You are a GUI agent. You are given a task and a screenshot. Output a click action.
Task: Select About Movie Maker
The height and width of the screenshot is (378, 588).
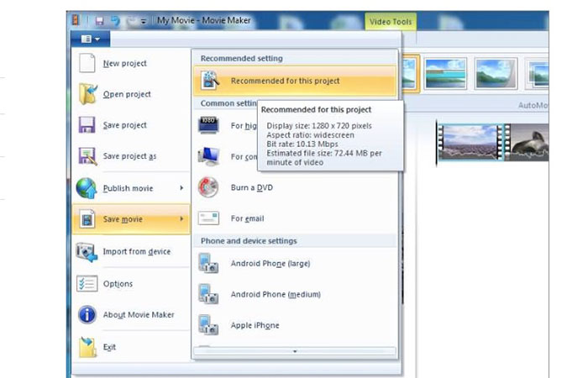(131, 315)
